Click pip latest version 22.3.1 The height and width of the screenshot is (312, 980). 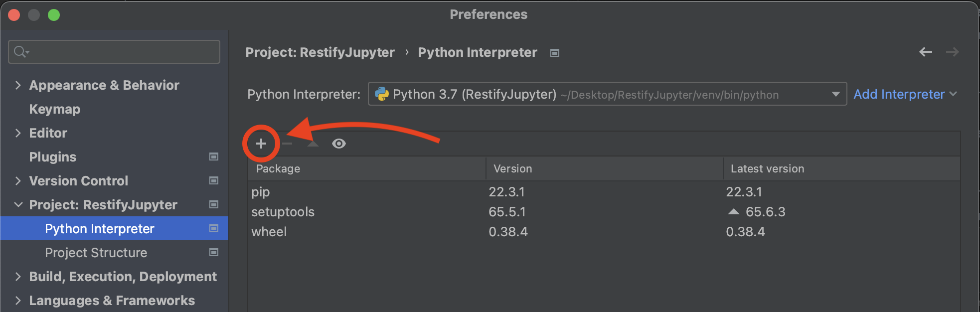744,192
